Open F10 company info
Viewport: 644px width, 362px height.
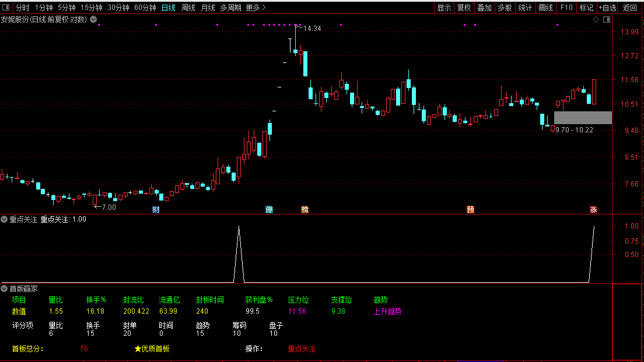(x=566, y=8)
